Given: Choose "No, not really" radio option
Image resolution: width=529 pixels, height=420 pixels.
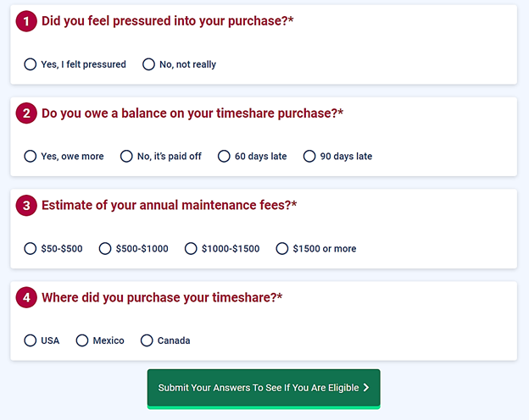Looking at the screenshot, I should tap(149, 64).
